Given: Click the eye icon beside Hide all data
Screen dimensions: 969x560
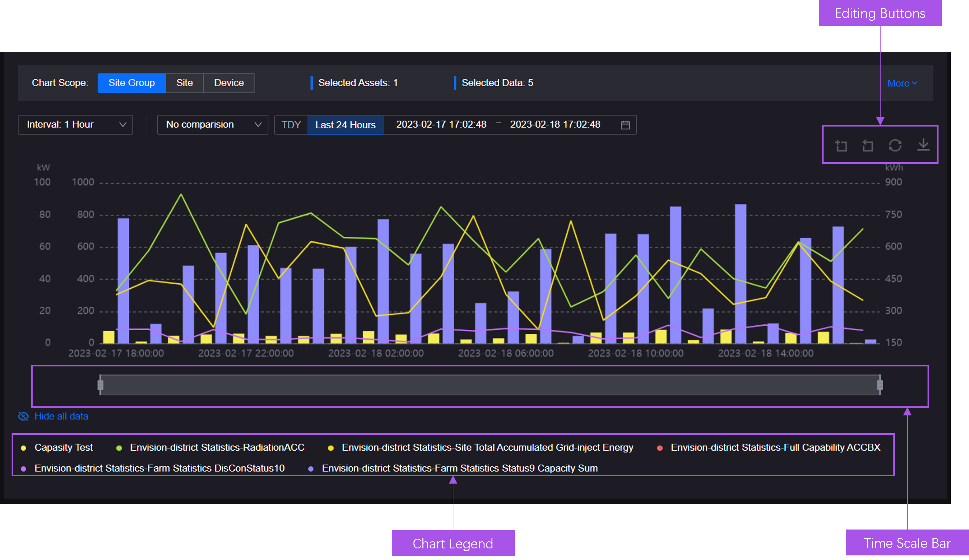Looking at the screenshot, I should (x=23, y=416).
